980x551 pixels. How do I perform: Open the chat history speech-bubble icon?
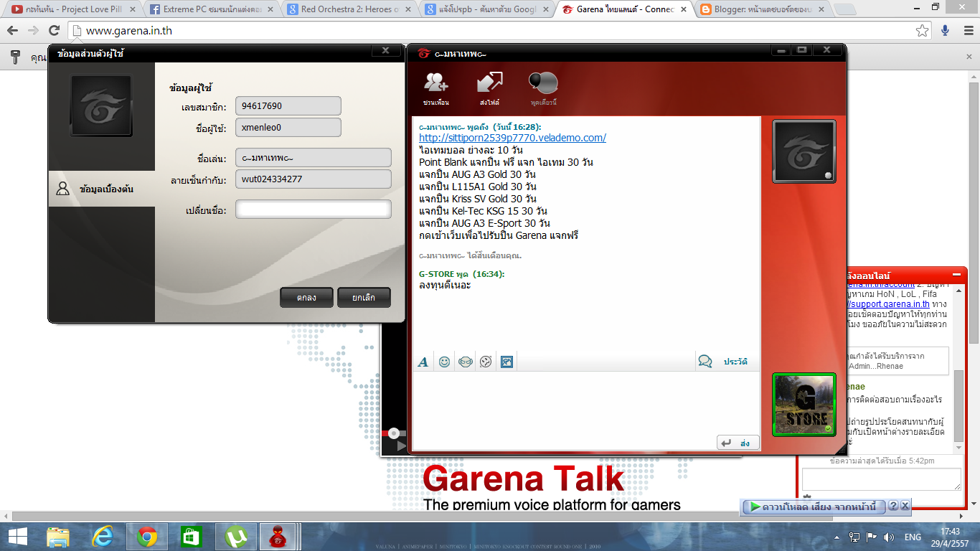click(705, 362)
